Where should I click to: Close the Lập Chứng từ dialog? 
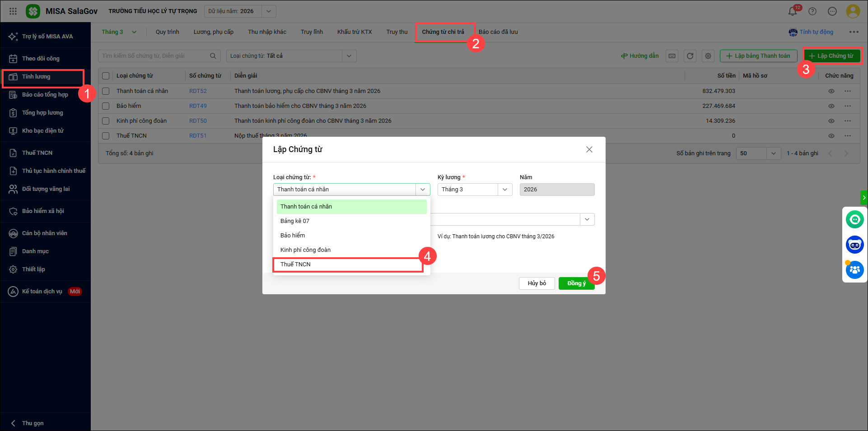[589, 149]
